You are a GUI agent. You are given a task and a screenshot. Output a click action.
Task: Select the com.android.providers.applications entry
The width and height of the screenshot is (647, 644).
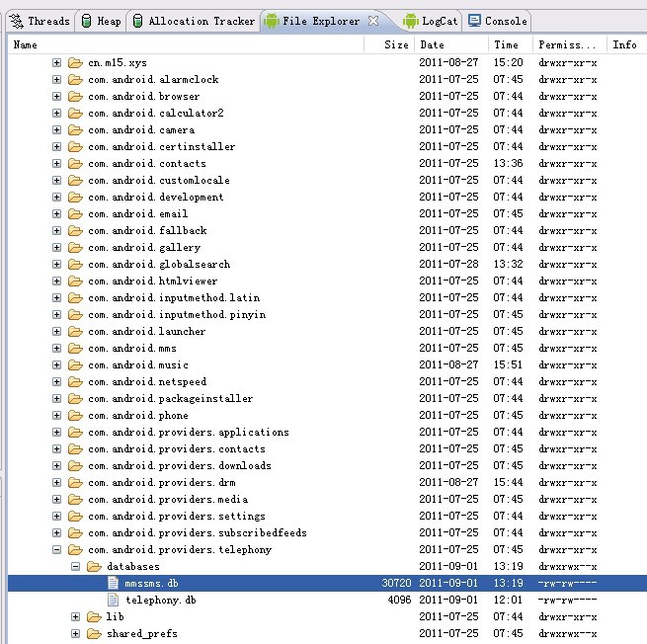tap(189, 432)
